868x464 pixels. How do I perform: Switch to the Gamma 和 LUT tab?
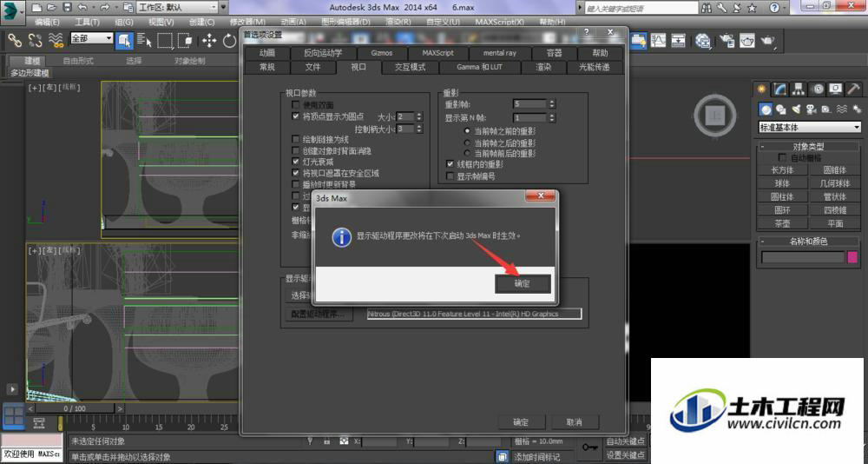(x=479, y=67)
